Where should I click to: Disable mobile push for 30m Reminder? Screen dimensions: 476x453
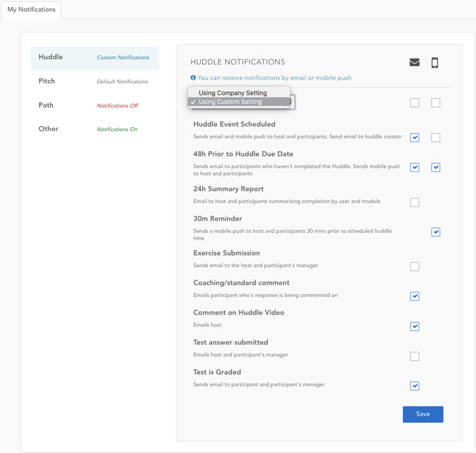(x=436, y=232)
